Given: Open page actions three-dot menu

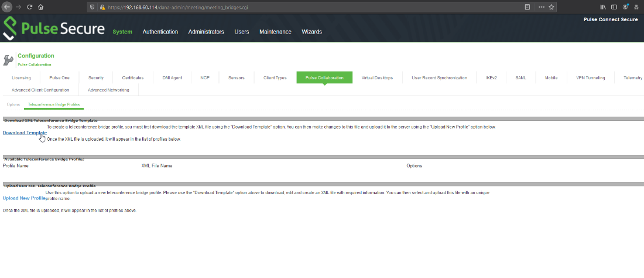Looking at the screenshot, I should click(542, 7).
